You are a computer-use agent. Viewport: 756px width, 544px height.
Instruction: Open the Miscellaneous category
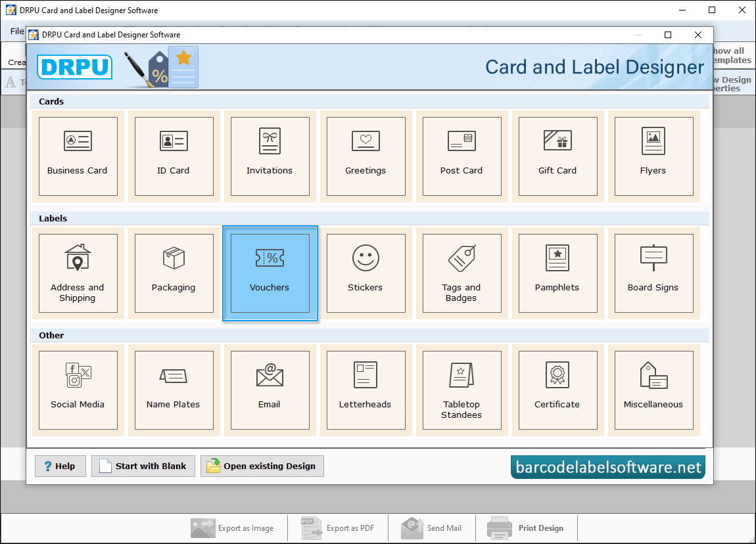click(654, 390)
